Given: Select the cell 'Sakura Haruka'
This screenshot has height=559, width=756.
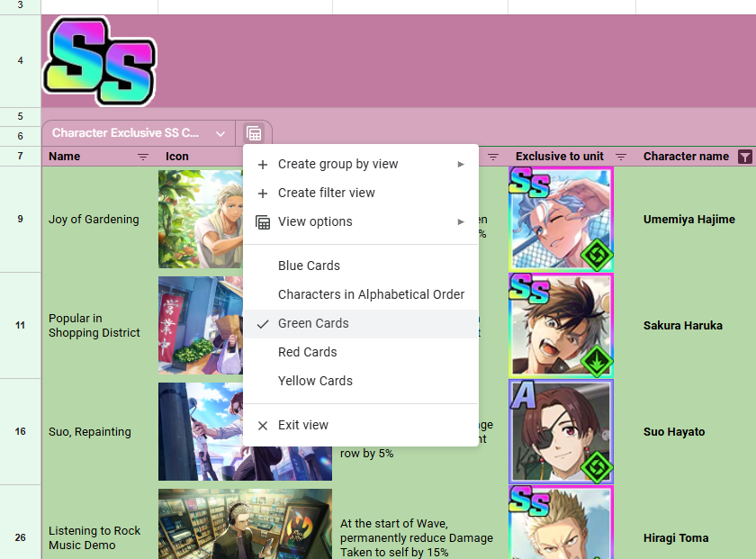Looking at the screenshot, I should coord(696,326).
